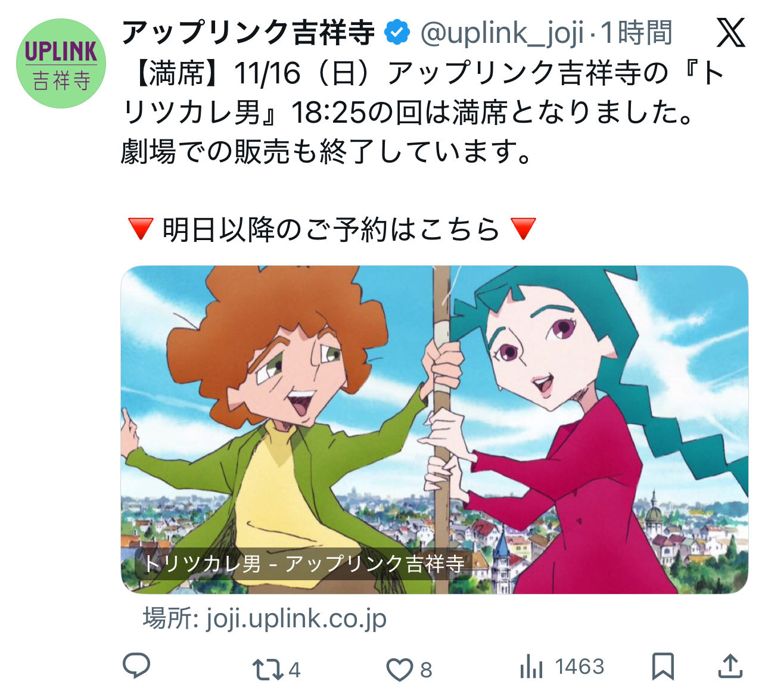The height and width of the screenshot is (700, 765).
Task: Open the アップリンク吉祥寺 account name
Action: [x=248, y=32]
